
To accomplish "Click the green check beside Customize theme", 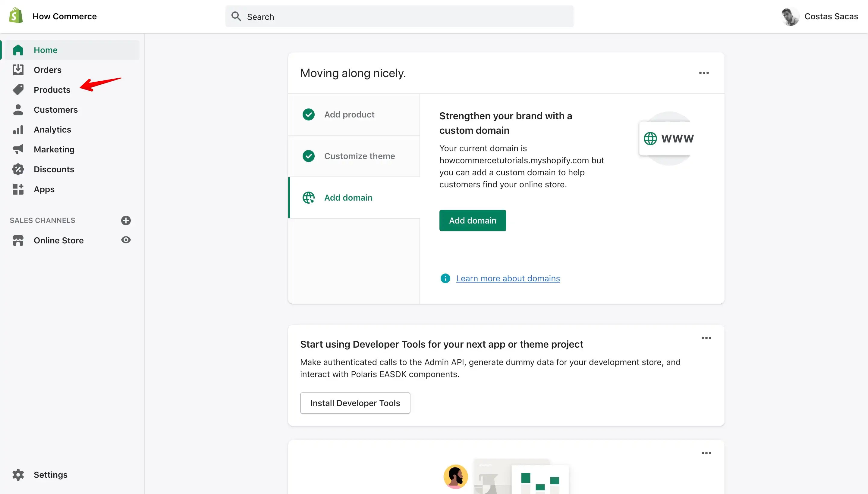I will coord(309,156).
